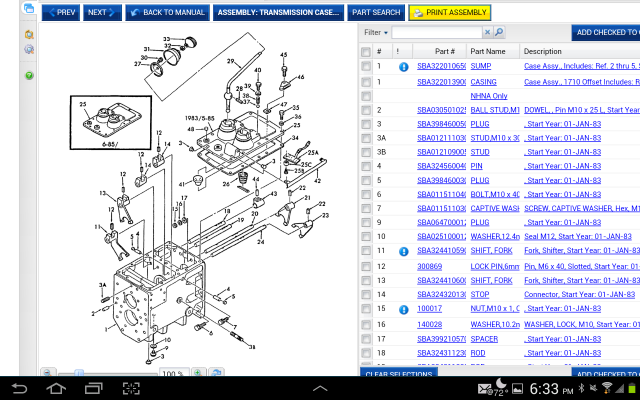Click the 6-85/ inset thumbnail in diagram
The height and width of the screenshot is (400, 640).
[111, 123]
